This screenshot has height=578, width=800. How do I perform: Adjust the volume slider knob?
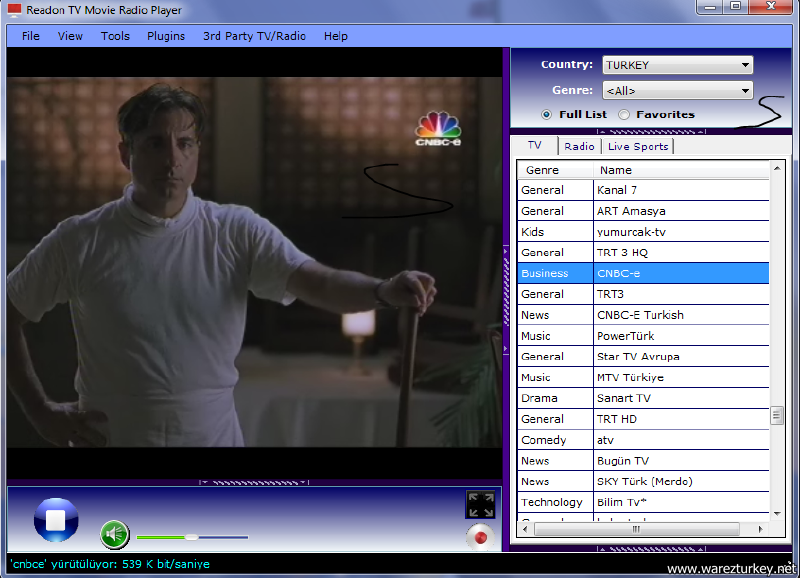click(191, 537)
